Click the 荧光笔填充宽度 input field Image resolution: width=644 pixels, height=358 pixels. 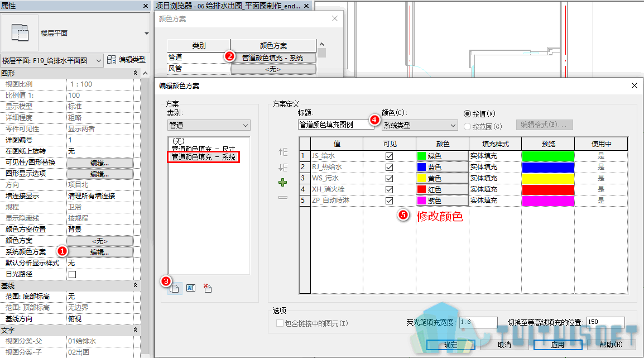[x=478, y=322]
